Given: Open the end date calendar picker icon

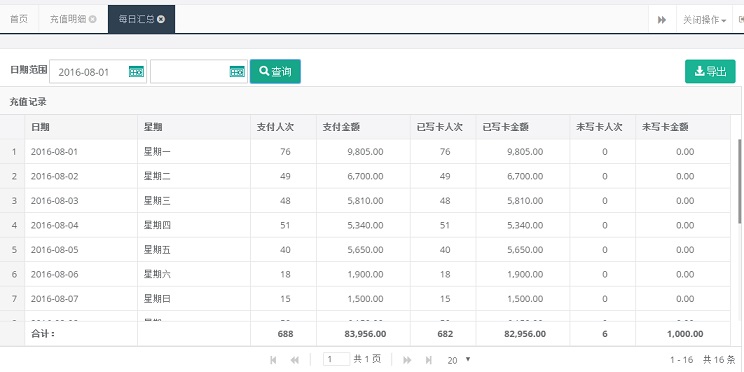Looking at the screenshot, I should coord(237,72).
